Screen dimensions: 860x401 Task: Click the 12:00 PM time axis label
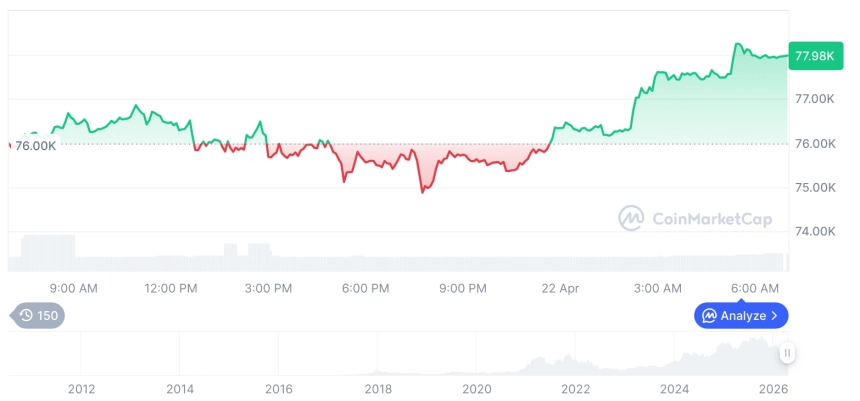(170, 288)
